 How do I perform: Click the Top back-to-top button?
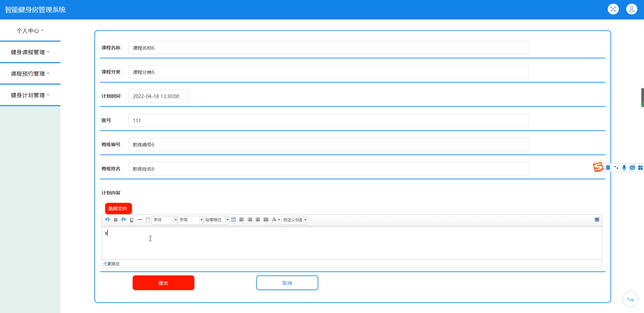tap(630, 299)
